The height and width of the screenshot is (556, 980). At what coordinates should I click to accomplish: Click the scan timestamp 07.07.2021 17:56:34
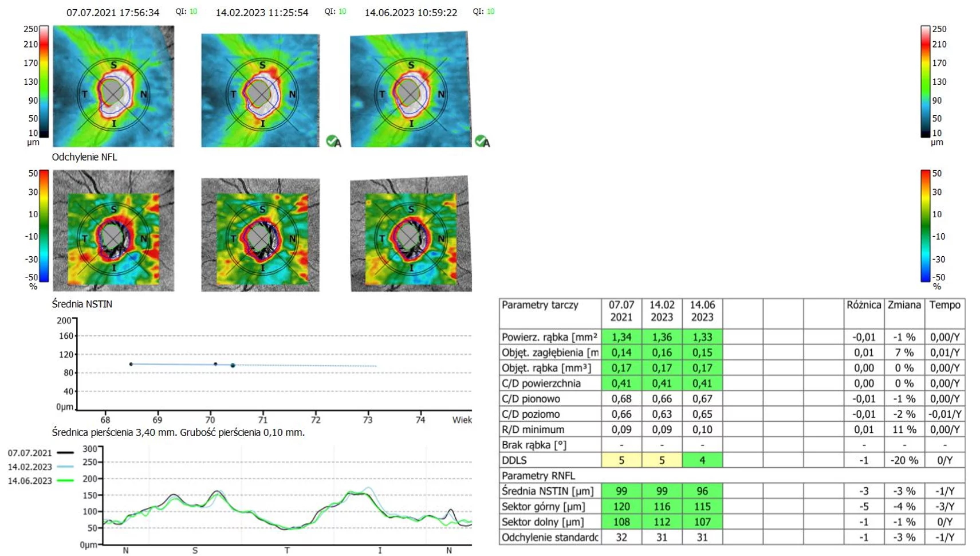tap(113, 12)
